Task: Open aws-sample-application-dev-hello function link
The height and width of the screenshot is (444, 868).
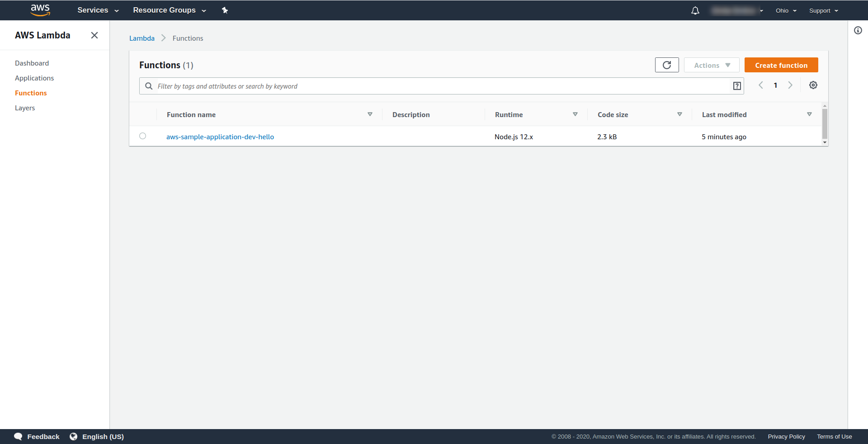Action: pos(220,137)
